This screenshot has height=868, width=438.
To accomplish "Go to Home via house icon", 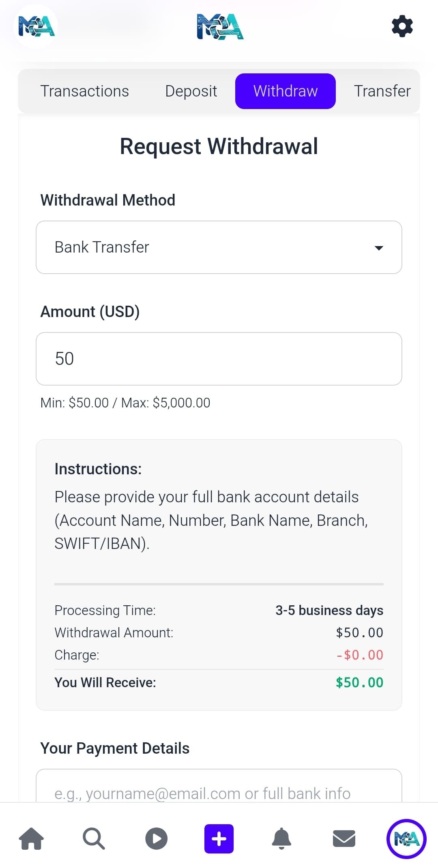I will click(x=31, y=838).
